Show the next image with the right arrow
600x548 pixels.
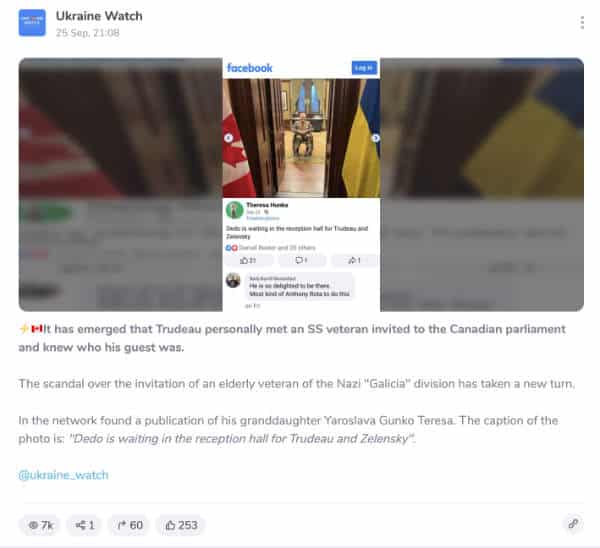(375, 138)
